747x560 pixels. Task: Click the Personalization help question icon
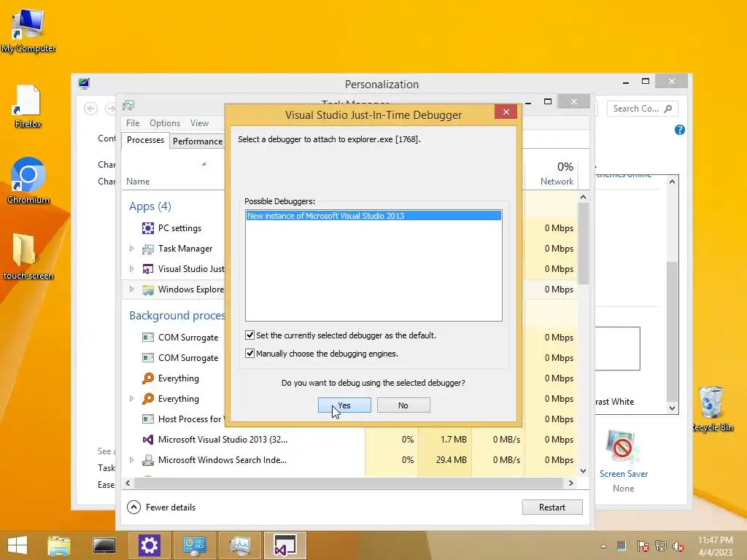(x=680, y=130)
